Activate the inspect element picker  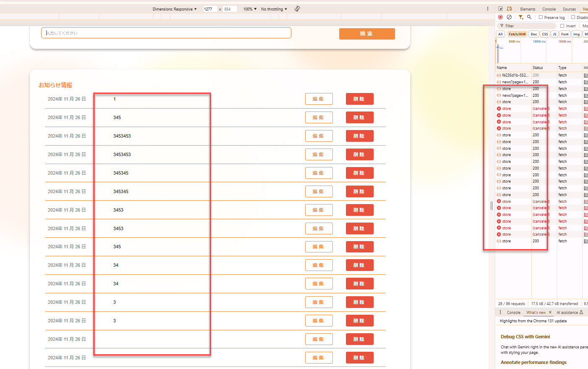[x=500, y=9]
